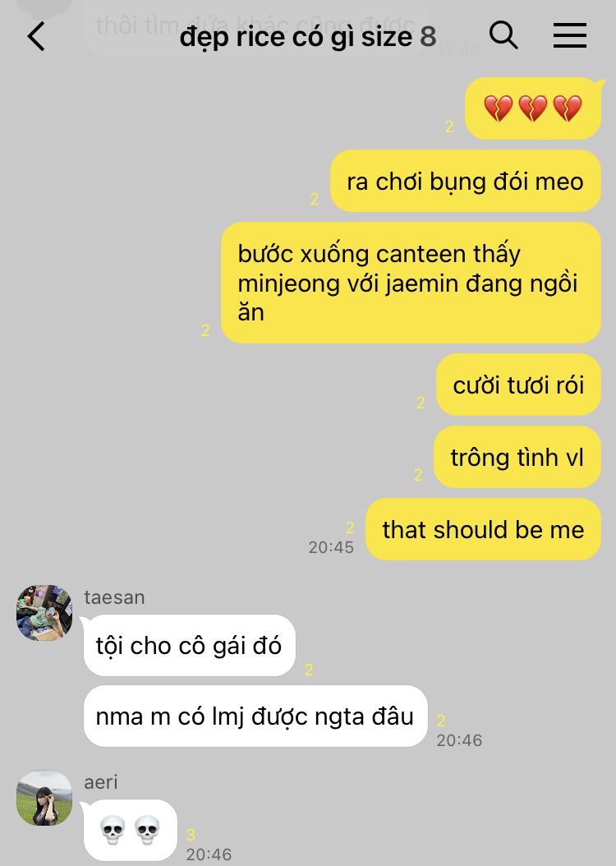
Task: Go back using the left chevron arrow
Action: 36,36
